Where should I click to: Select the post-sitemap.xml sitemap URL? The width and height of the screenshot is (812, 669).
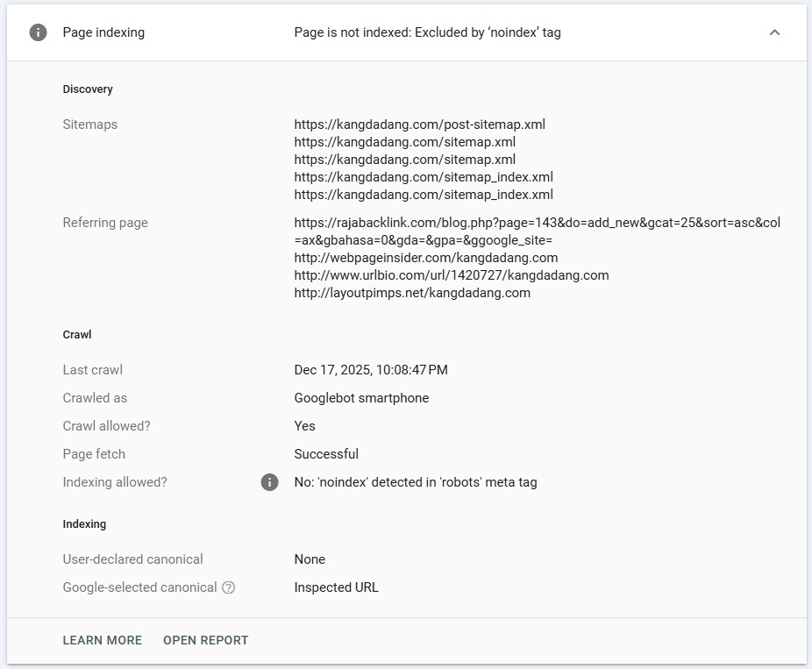pos(419,125)
